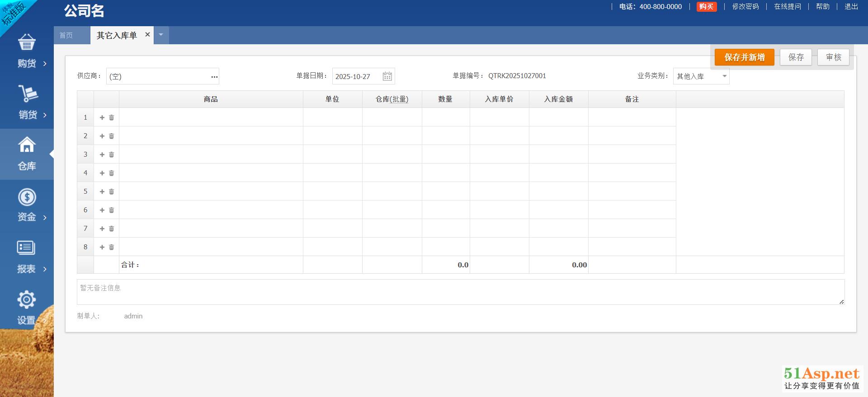Switch to the 首页 tab
Viewport: 868px width, 397px height.
[66, 35]
